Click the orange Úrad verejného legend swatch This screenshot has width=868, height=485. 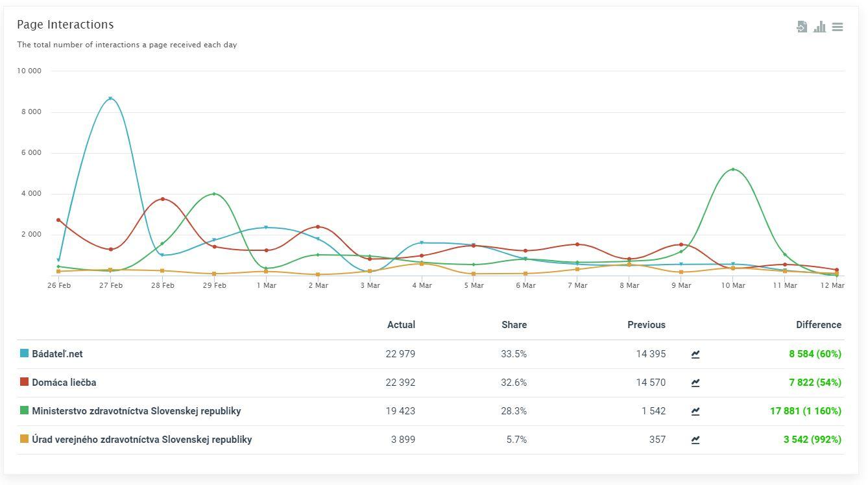[25, 439]
